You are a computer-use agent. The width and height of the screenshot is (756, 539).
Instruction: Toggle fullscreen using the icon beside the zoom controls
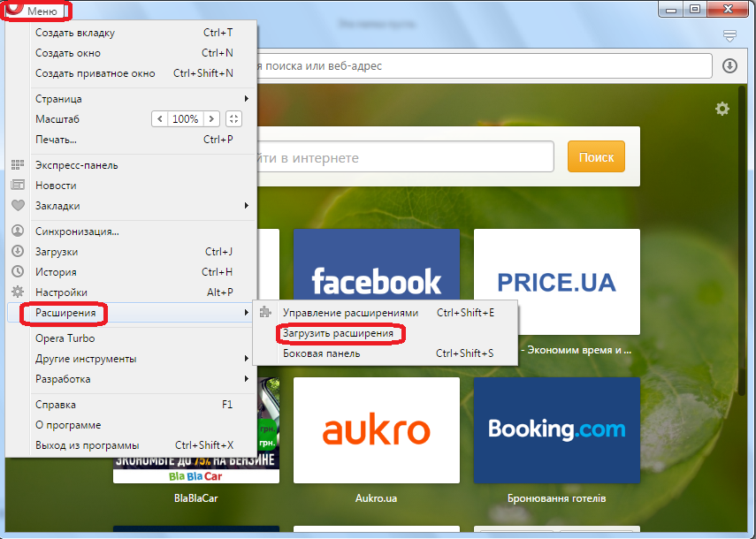(x=233, y=118)
